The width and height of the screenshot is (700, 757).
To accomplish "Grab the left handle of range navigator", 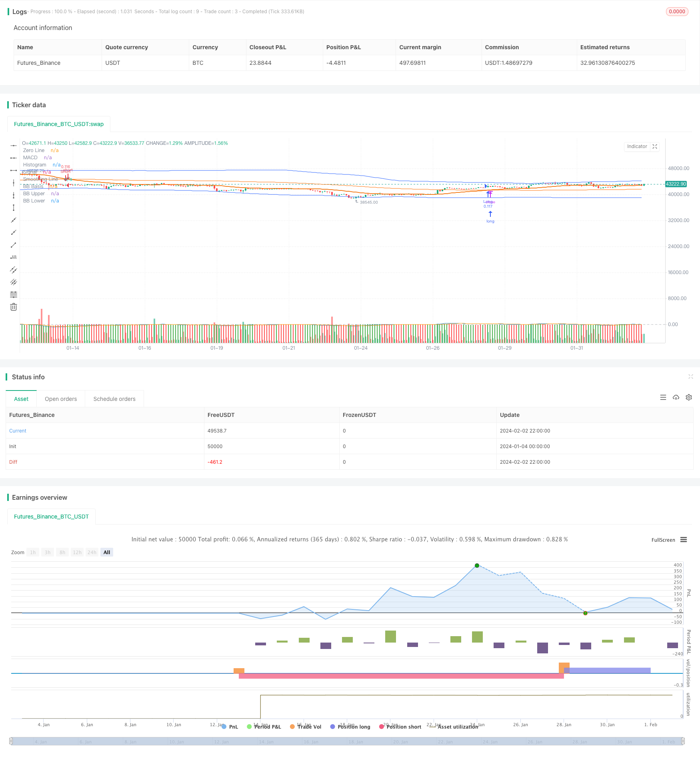I will pyautogui.click(x=11, y=741).
